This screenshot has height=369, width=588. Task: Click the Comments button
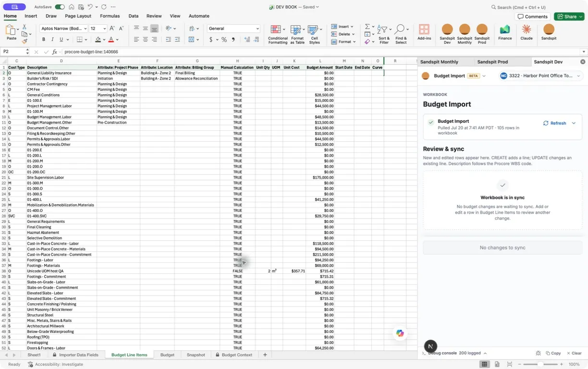[x=533, y=16]
